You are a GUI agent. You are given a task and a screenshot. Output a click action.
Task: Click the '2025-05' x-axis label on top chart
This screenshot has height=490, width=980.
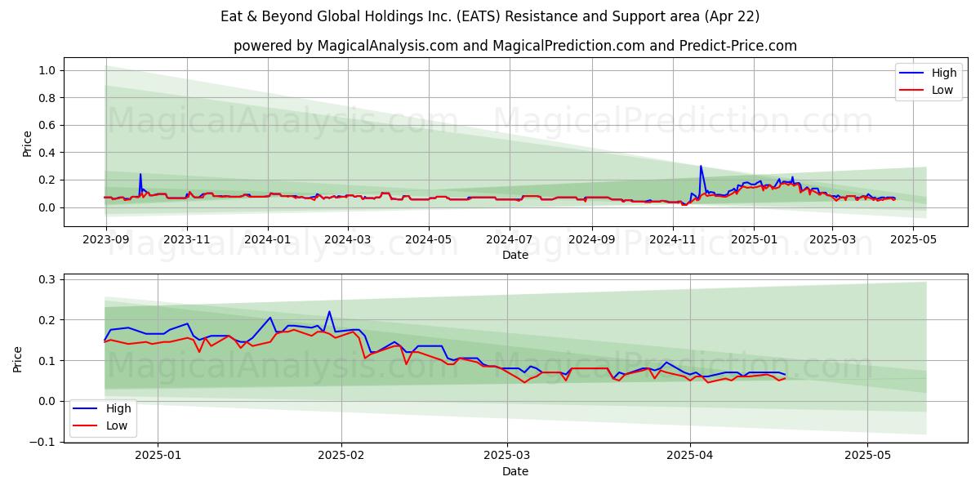914,240
